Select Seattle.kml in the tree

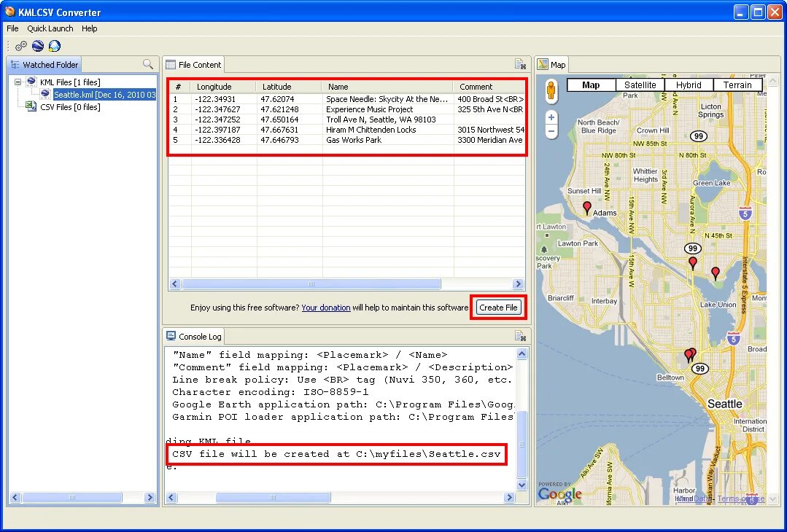point(104,94)
